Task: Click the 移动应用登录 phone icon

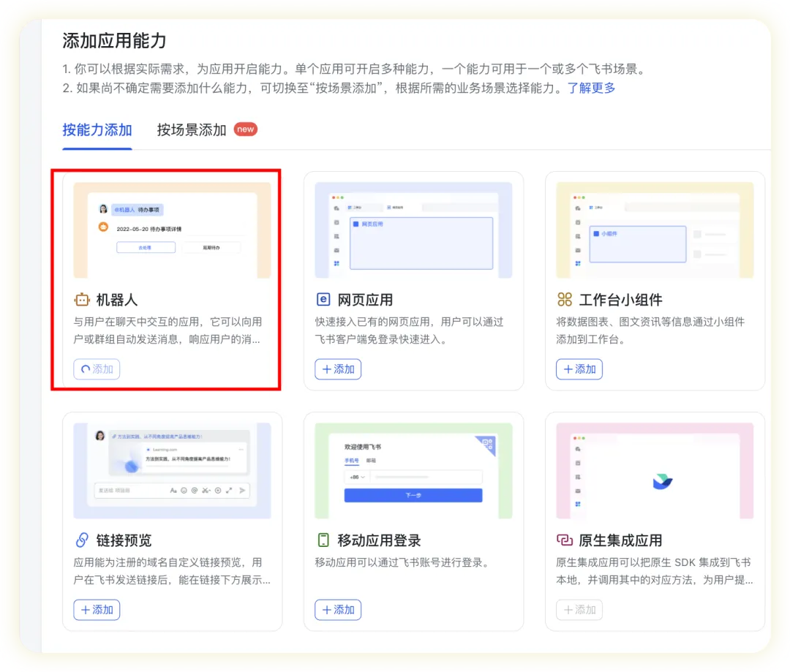Action: 323,540
